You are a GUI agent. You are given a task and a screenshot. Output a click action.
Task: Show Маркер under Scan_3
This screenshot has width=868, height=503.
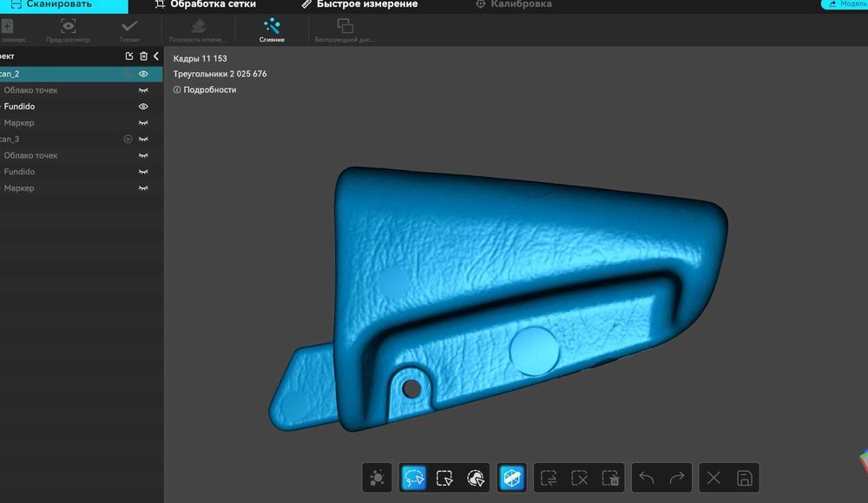[143, 188]
